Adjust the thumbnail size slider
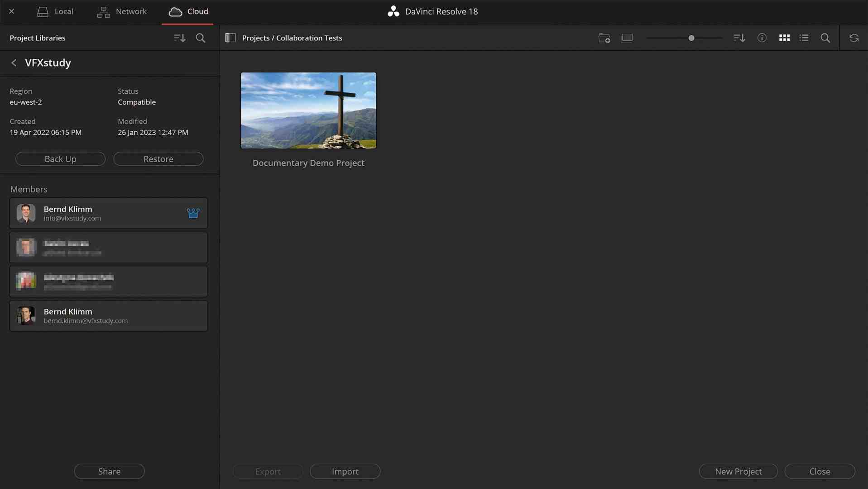 click(691, 38)
